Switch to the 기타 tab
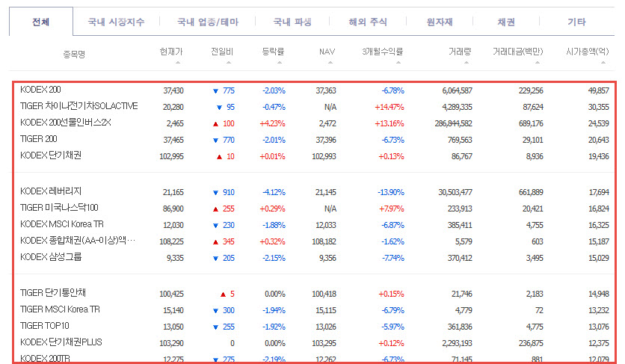Screen dimensions: 625x364 pos(576,22)
